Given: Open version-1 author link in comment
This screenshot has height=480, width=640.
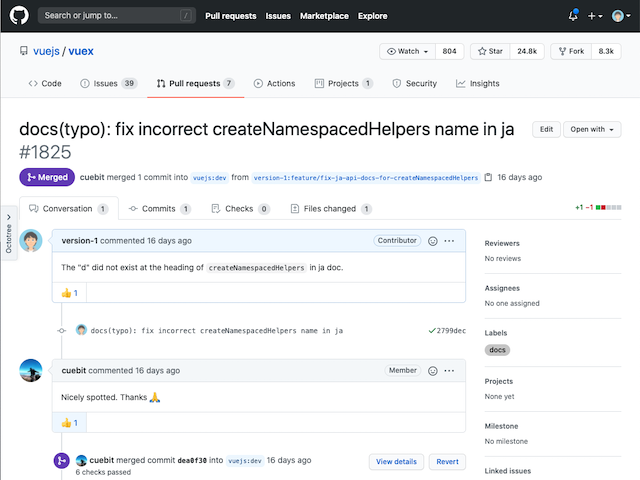Looking at the screenshot, I should (80, 241).
